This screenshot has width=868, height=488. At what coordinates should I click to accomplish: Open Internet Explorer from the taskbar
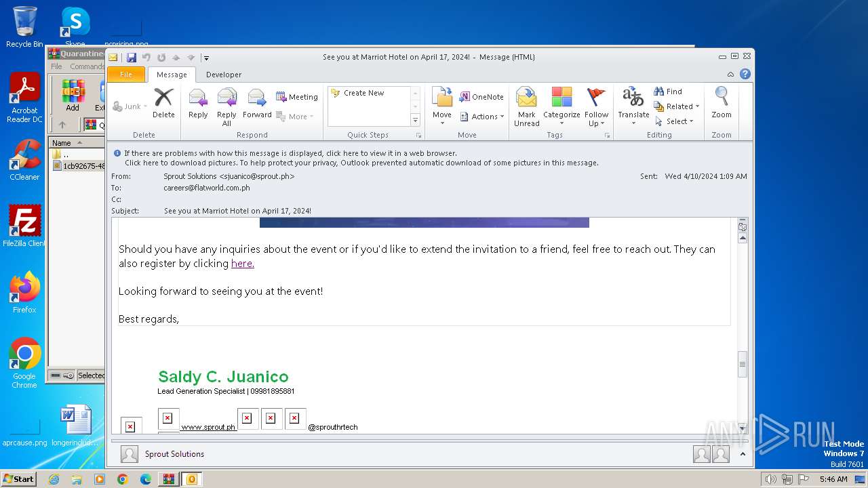tap(54, 479)
